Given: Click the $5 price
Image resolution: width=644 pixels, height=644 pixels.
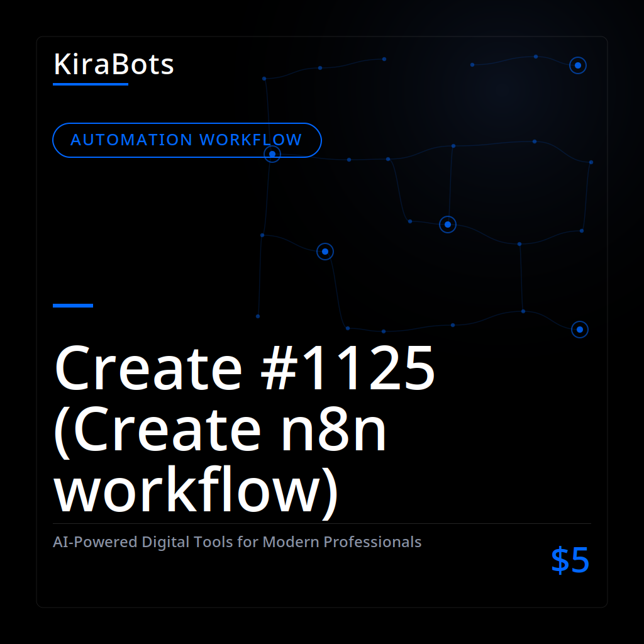Looking at the screenshot, I should click(570, 560).
